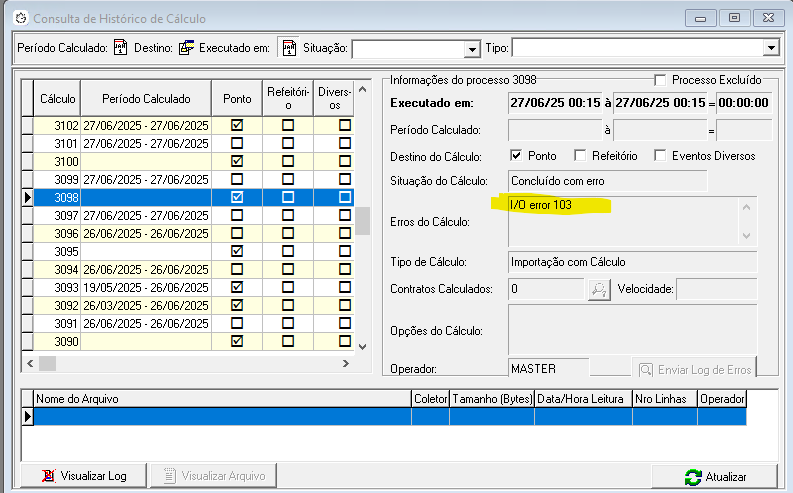This screenshot has height=493, width=793.
Task: Toggle the Processo Excluído checkbox
Action: tap(660, 80)
